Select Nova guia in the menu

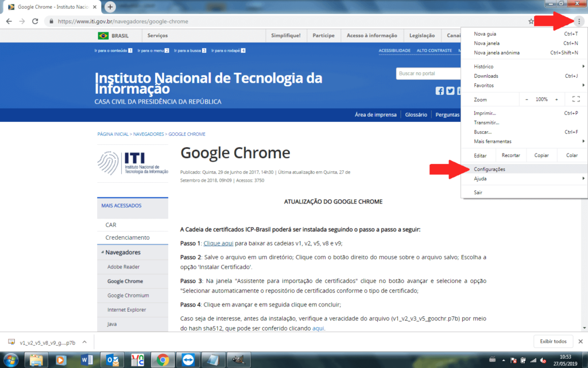[524, 34]
